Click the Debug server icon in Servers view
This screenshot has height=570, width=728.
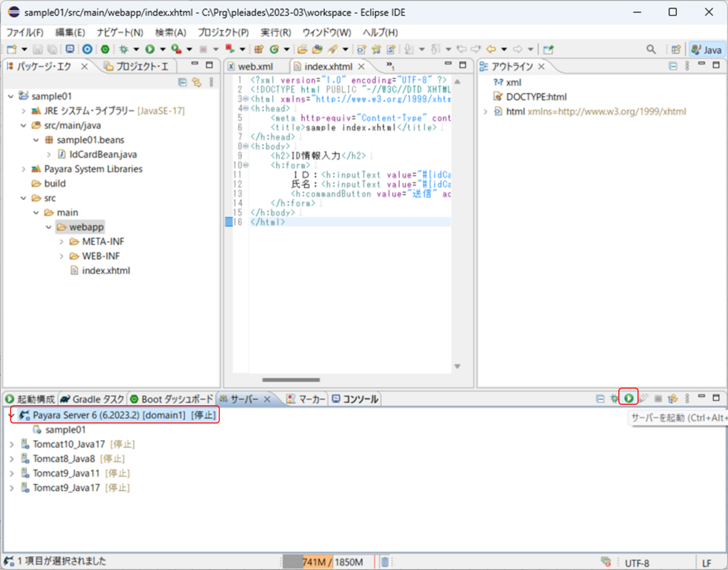click(x=614, y=398)
